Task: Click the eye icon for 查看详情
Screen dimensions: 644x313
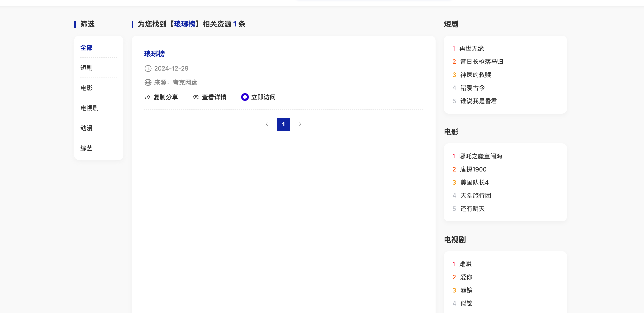Action: (x=196, y=97)
